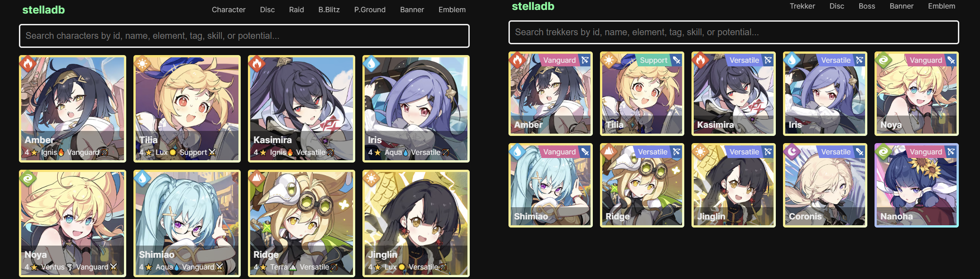
Task: Open the B.Blitz navigation item
Action: (329, 9)
